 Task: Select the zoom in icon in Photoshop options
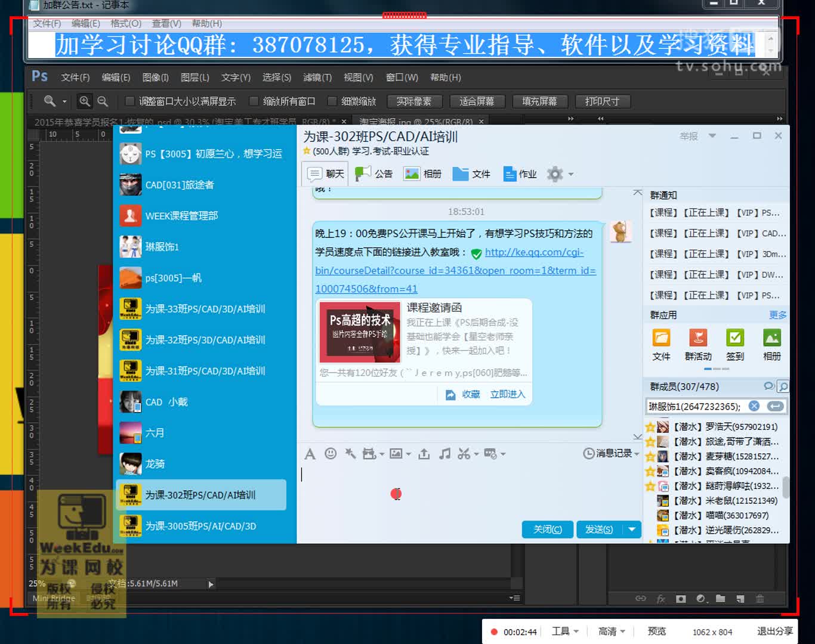(85, 101)
